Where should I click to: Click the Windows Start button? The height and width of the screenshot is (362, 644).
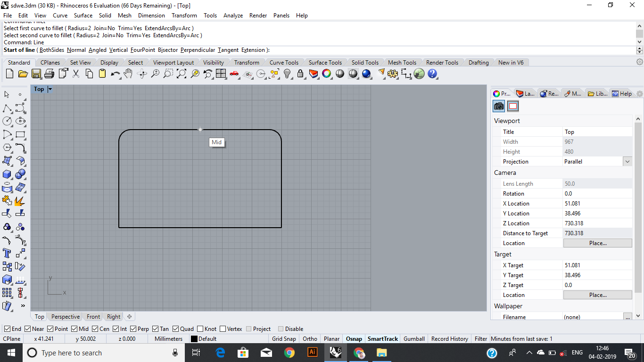click(x=10, y=353)
